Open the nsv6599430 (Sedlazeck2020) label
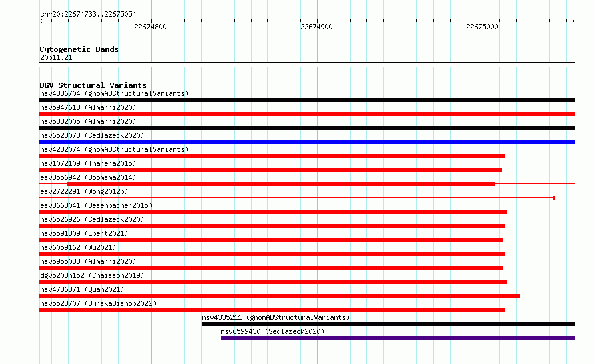Screen dimensions: 594x364 [x=272, y=331]
